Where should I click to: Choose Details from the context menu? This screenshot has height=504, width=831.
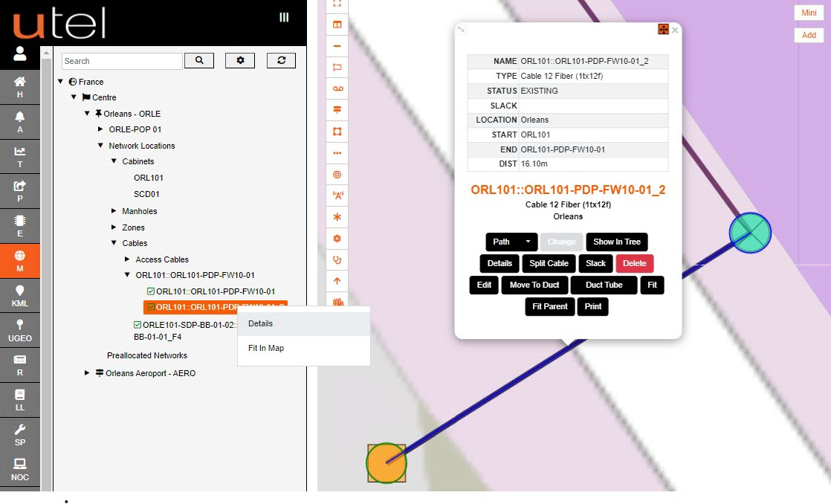point(261,324)
